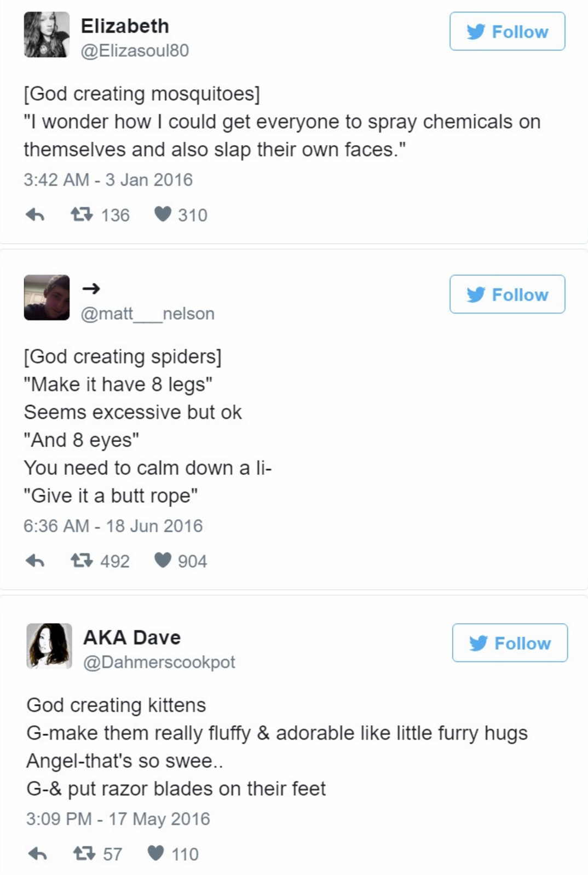Open Elizabeth's profile picture

tap(47, 34)
